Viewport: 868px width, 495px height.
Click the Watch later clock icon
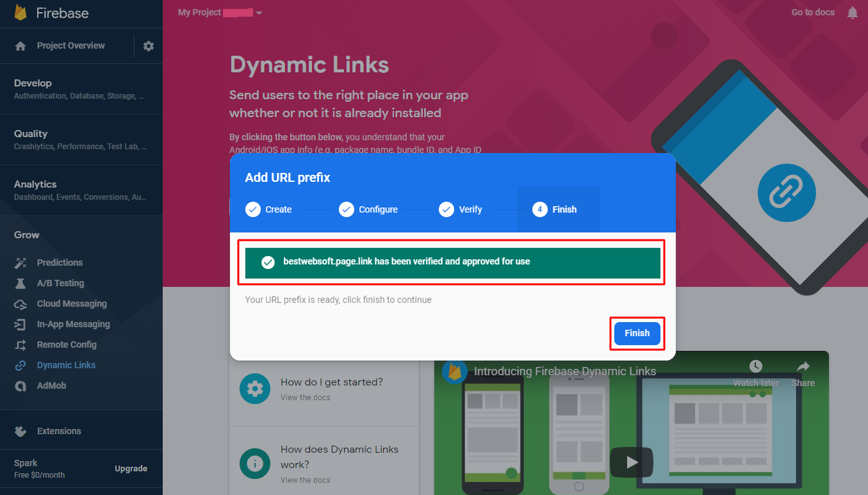(756, 366)
